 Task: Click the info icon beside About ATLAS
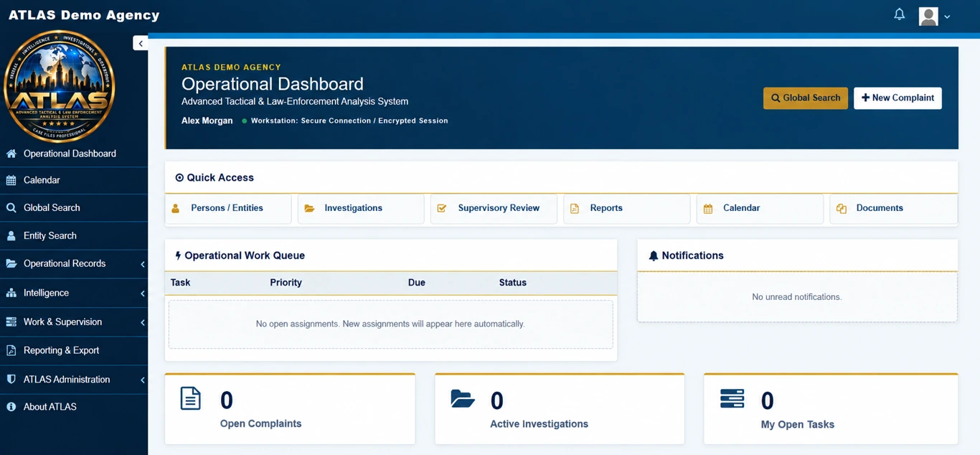11,407
